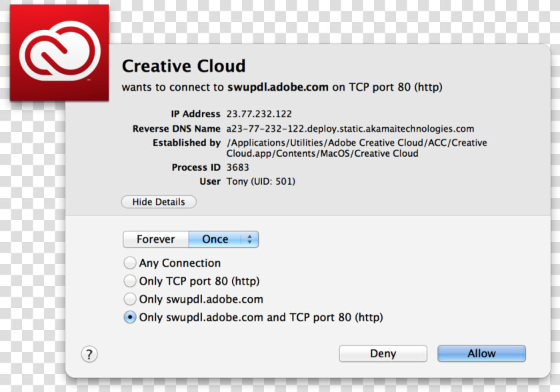Open help via question mark button
The width and height of the screenshot is (560, 392).
(x=89, y=354)
